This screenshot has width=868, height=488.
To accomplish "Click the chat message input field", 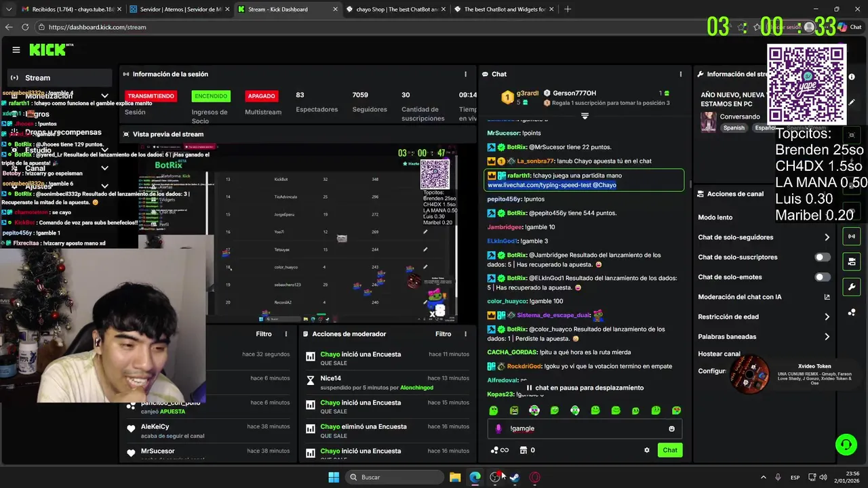I will [585, 428].
